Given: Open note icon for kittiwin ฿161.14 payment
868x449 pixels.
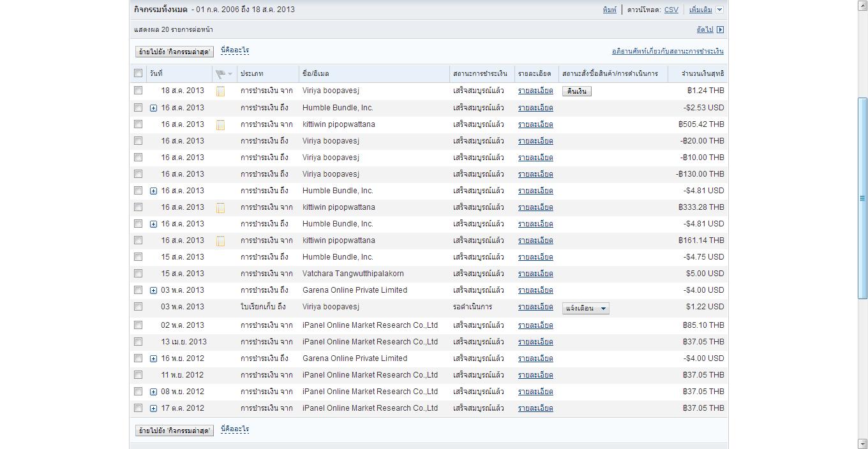Looking at the screenshot, I should click(220, 241).
